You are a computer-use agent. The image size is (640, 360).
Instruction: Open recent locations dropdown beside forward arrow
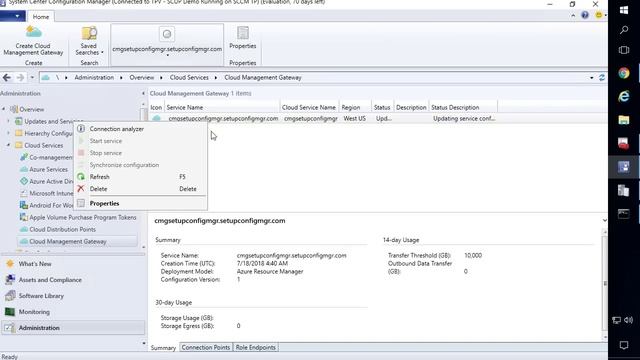click(x=32, y=78)
